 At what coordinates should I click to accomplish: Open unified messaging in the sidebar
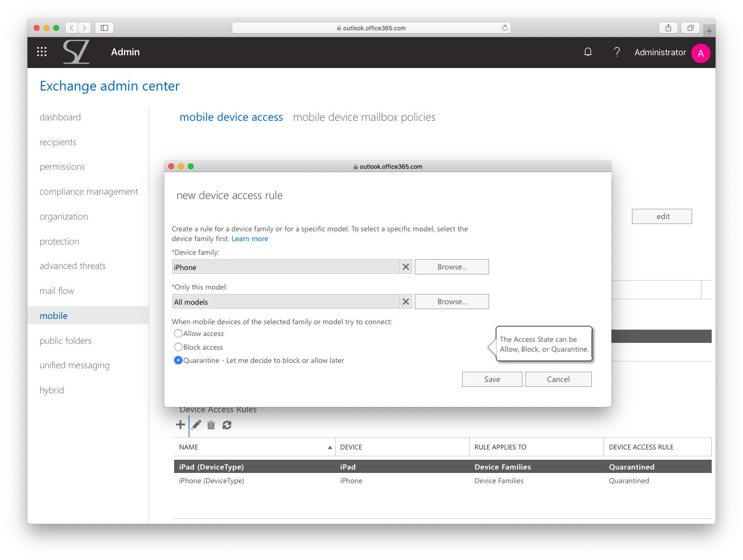tap(74, 365)
